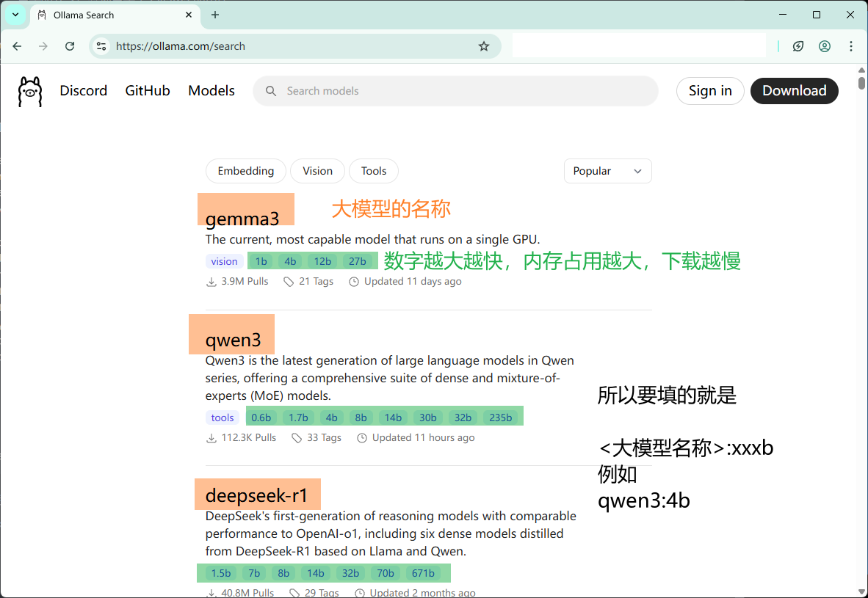The height and width of the screenshot is (598, 868).
Task: Click the page vertical scrollbar thumb
Action: (x=861, y=83)
